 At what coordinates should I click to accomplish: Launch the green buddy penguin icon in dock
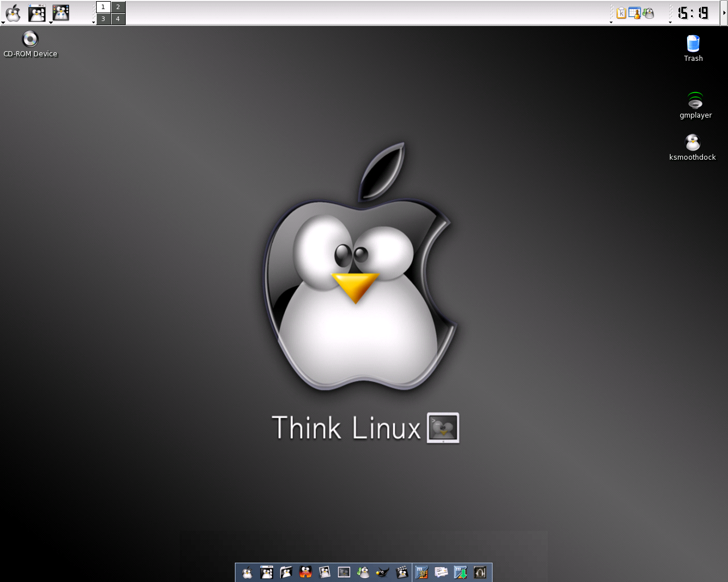click(x=363, y=572)
